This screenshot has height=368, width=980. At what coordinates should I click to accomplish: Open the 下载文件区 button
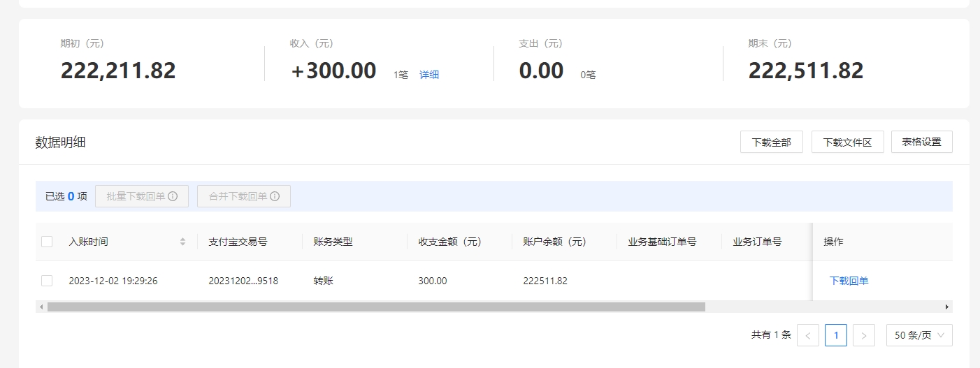(x=848, y=142)
